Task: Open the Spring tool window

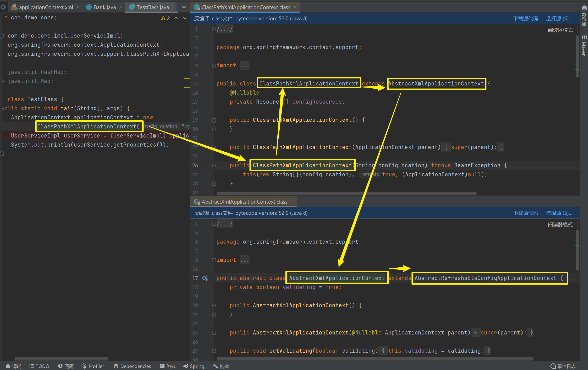Action: pyautogui.click(x=194, y=366)
